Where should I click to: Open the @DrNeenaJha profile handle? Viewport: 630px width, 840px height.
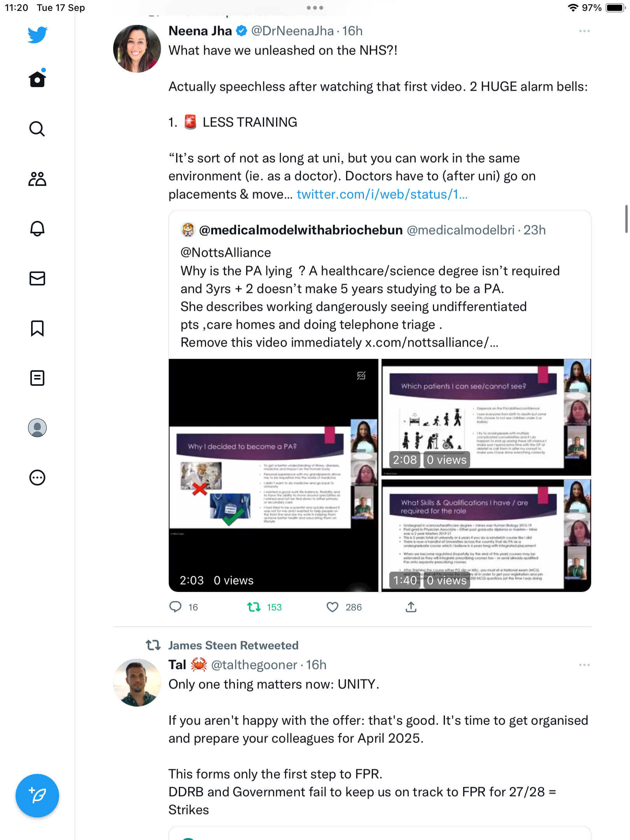[292, 31]
